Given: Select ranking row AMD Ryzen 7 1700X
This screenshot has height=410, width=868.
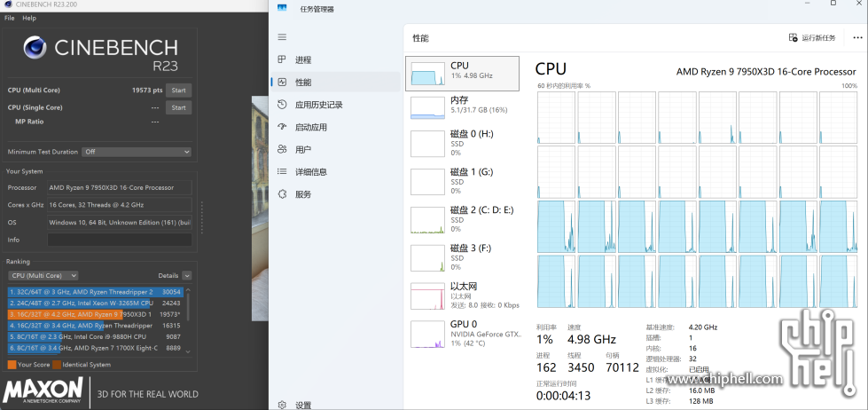Looking at the screenshot, I should 95,348.
